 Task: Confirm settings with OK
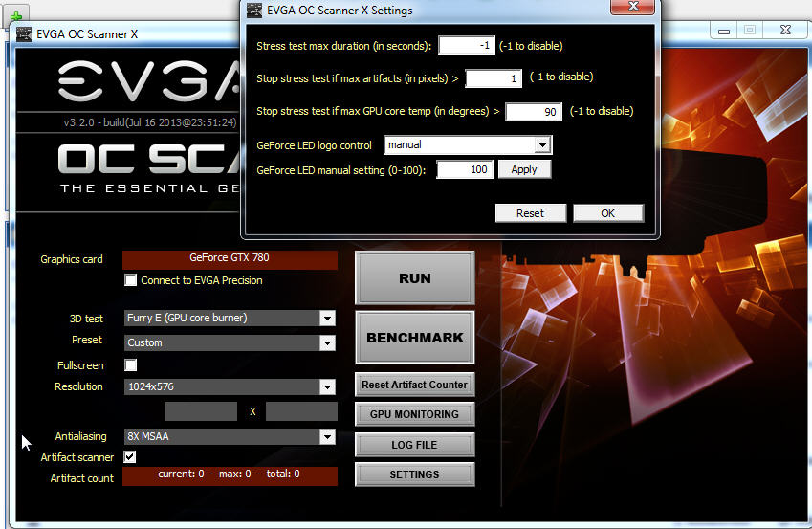[x=608, y=213]
